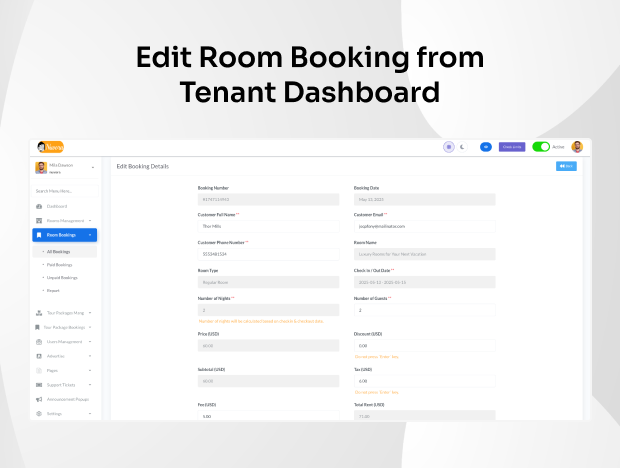Open the user avatar in the top right corner

tap(577, 147)
